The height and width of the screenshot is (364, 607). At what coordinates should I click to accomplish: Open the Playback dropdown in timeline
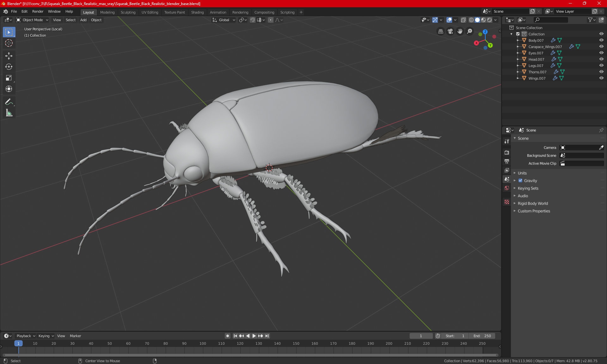[26, 336]
